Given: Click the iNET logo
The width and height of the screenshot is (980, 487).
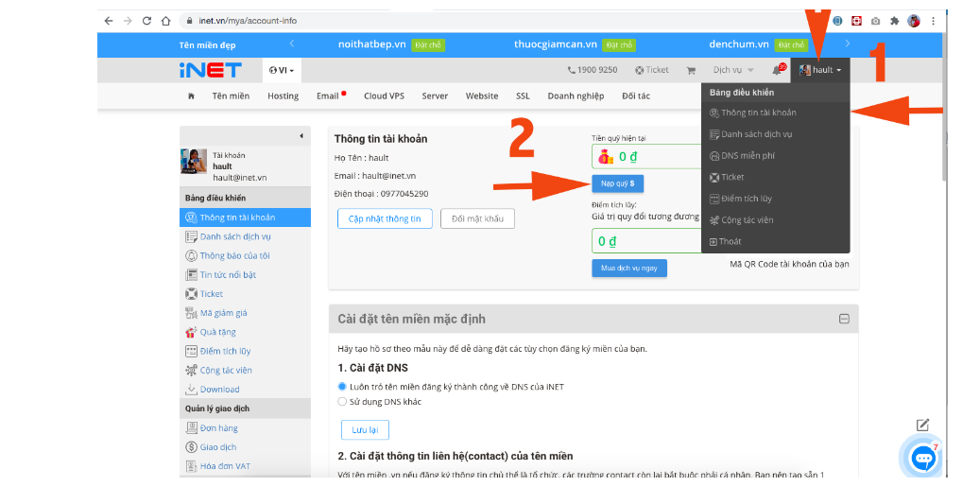Looking at the screenshot, I should coord(210,70).
